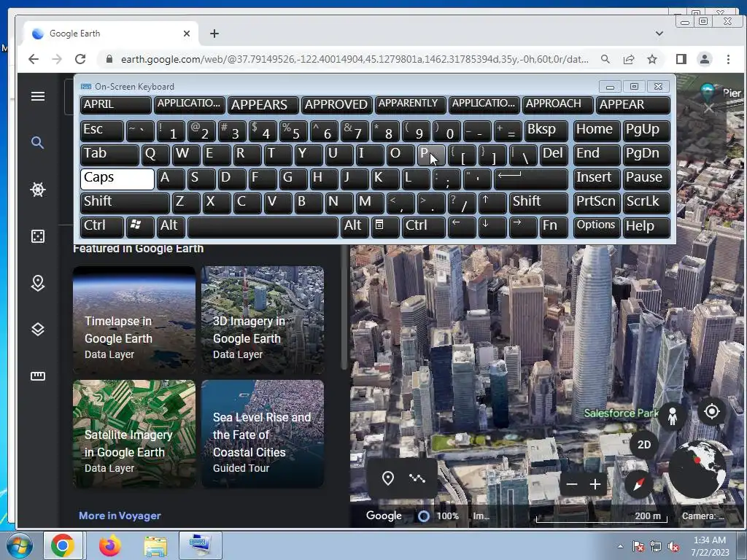
Task: Share this page icon in address bar
Action: tap(629, 59)
